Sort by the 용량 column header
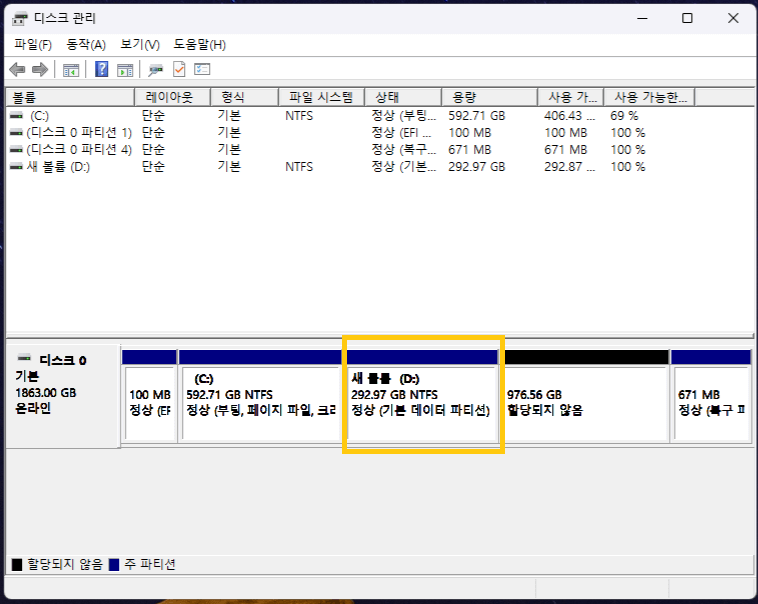Image resolution: width=758 pixels, height=604 pixels. coord(489,97)
